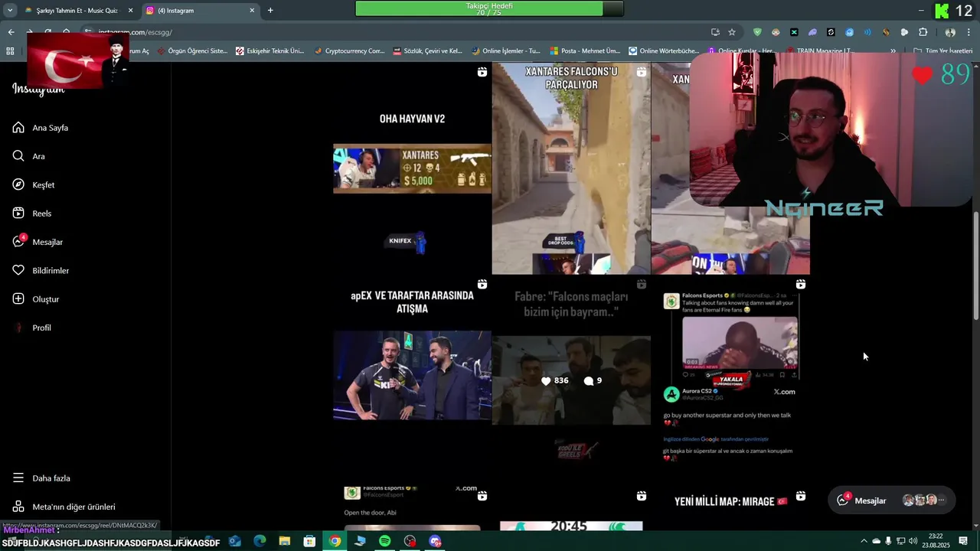Click the instagram.com/escsgg address bar
The width and height of the screenshot is (980, 551).
tap(398, 32)
